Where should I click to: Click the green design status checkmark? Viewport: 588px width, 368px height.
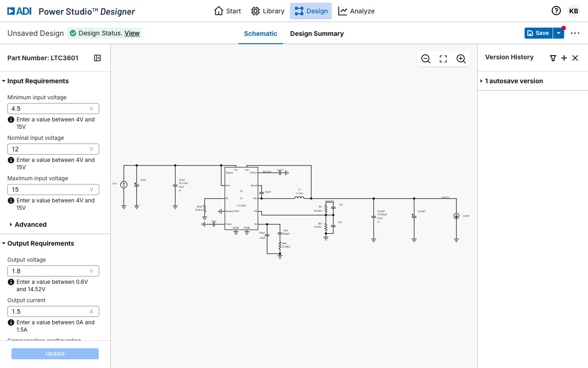[73, 33]
